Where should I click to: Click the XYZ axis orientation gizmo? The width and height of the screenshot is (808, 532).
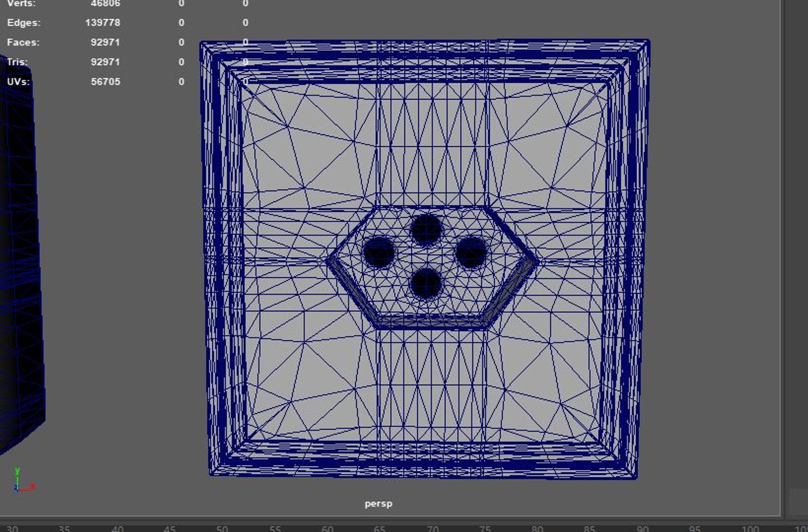click(23, 480)
